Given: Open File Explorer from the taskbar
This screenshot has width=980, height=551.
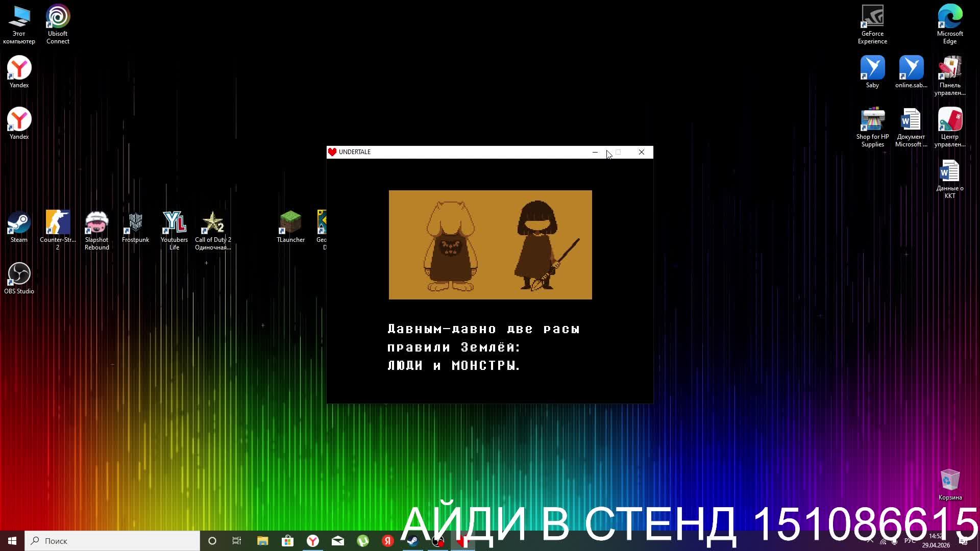Looking at the screenshot, I should (x=262, y=541).
